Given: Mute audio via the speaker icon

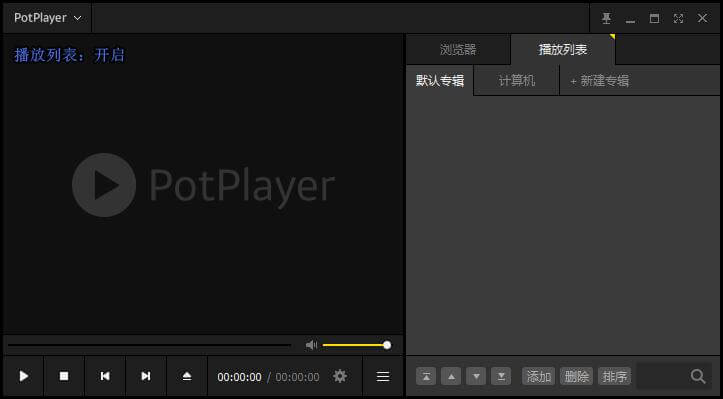Looking at the screenshot, I should (x=311, y=345).
